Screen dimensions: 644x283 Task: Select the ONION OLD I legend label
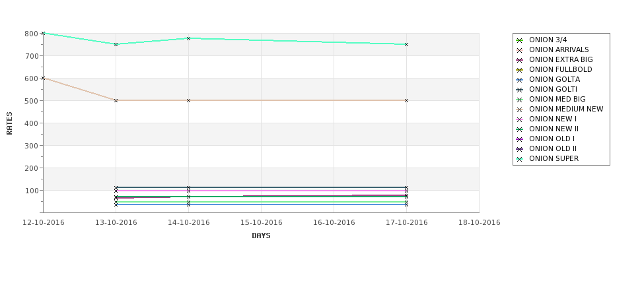click(x=552, y=139)
